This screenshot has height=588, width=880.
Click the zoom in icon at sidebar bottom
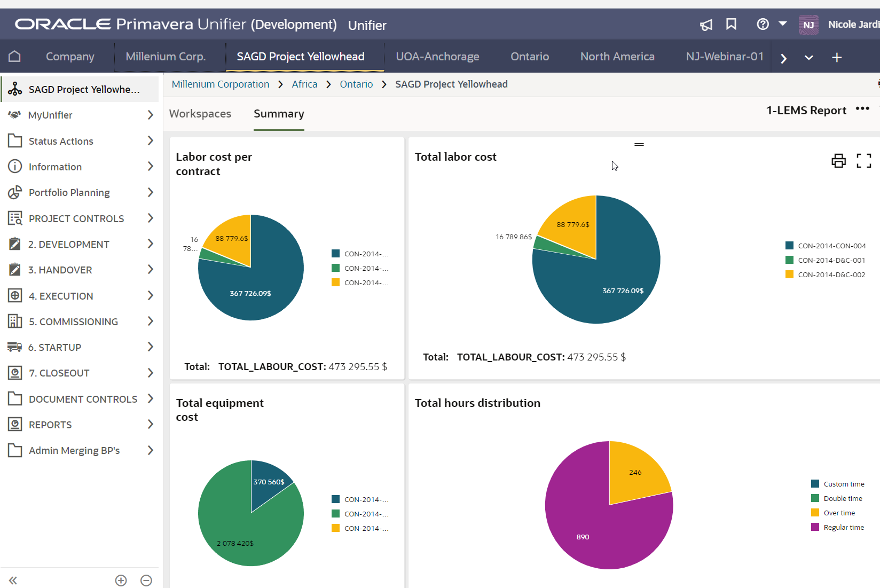121,581
